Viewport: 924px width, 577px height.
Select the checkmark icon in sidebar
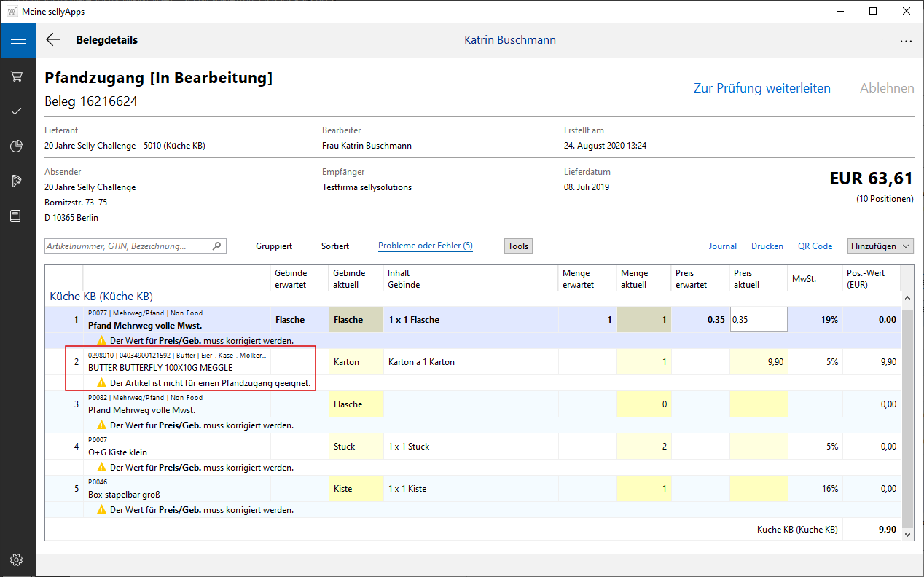pyautogui.click(x=17, y=111)
